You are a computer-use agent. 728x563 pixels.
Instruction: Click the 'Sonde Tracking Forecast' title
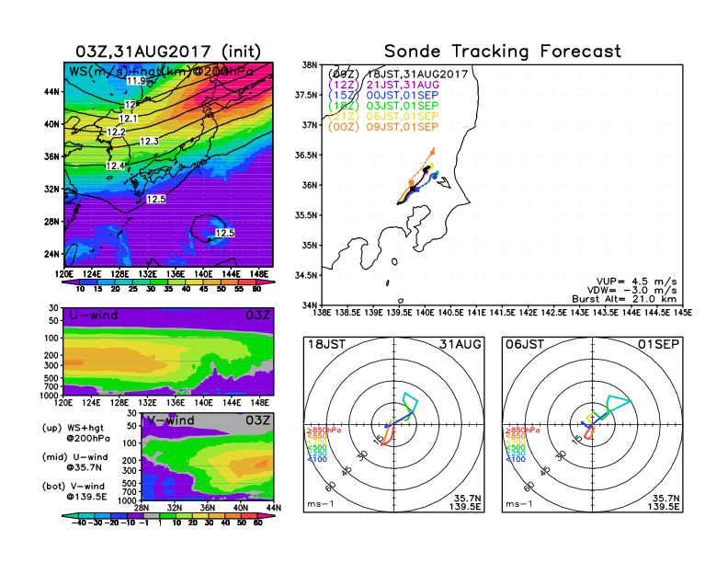coord(503,52)
